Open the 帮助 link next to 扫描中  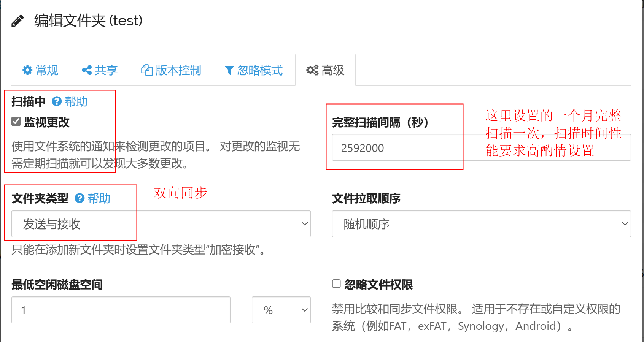[76, 101]
